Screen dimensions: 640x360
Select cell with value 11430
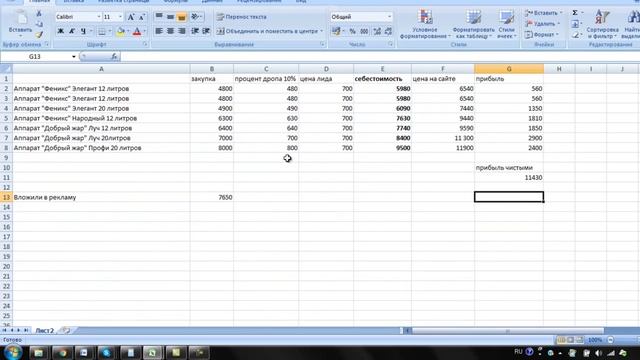[509, 178]
